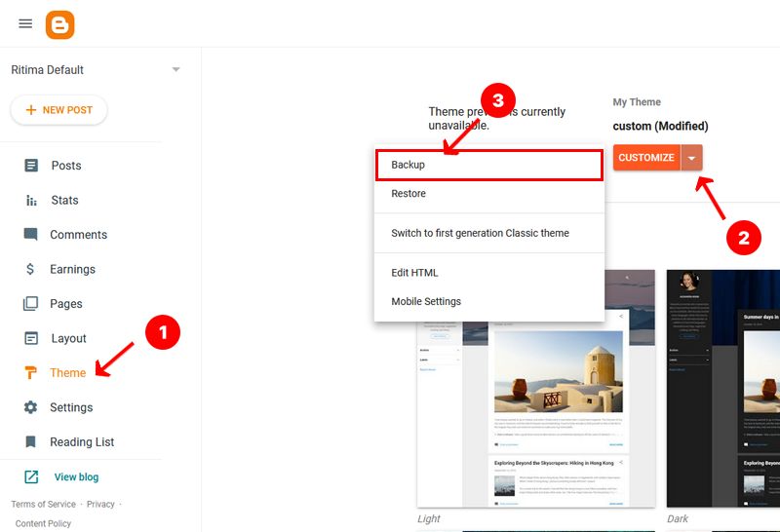Click the Theme paint roller icon

(x=30, y=372)
